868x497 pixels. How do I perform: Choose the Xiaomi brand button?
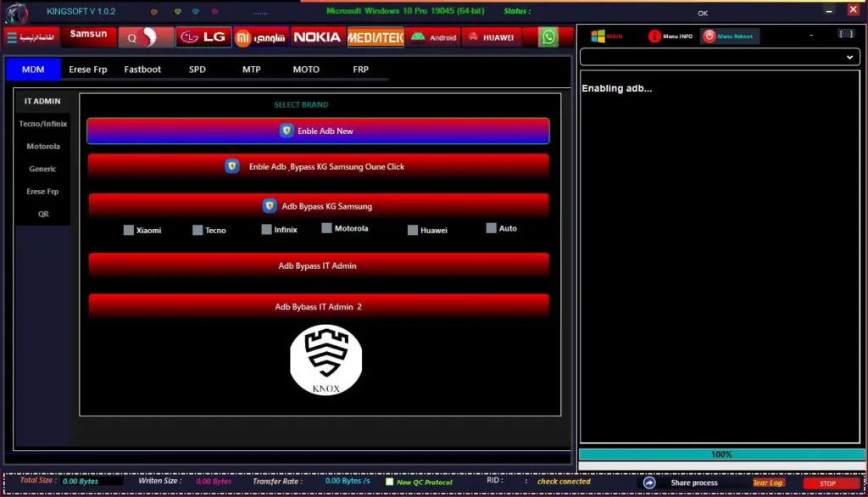pyautogui.click(x=261, y=37)
